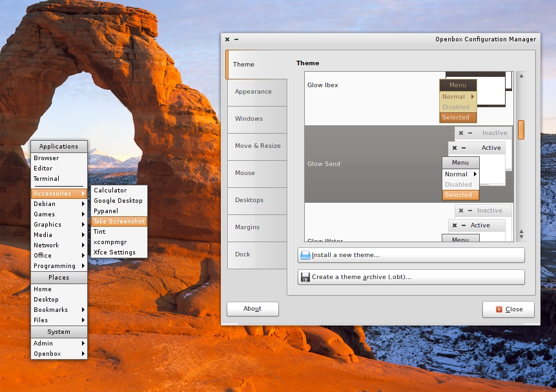The image size is (556, 392).
Task: Open the About dialog
Action: [252, 309]
